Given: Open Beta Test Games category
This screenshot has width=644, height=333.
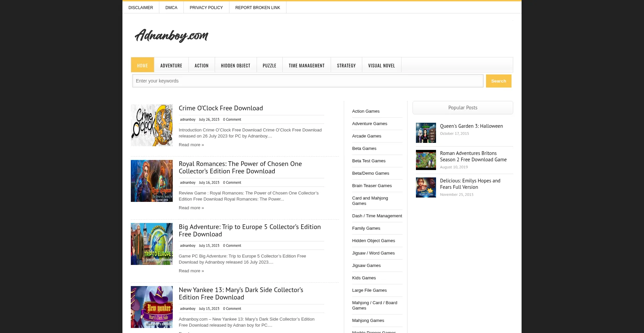Looking at the screenshot, I should 369,161.
